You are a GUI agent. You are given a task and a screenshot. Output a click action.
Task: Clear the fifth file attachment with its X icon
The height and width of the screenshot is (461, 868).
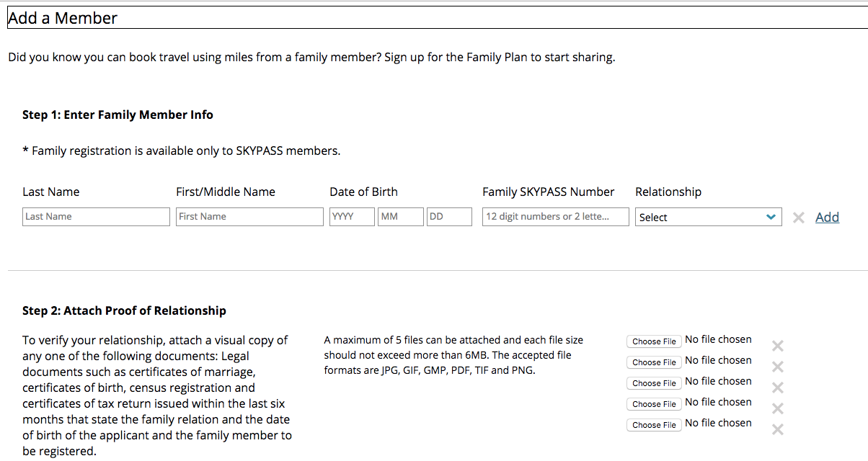[777, 429]
